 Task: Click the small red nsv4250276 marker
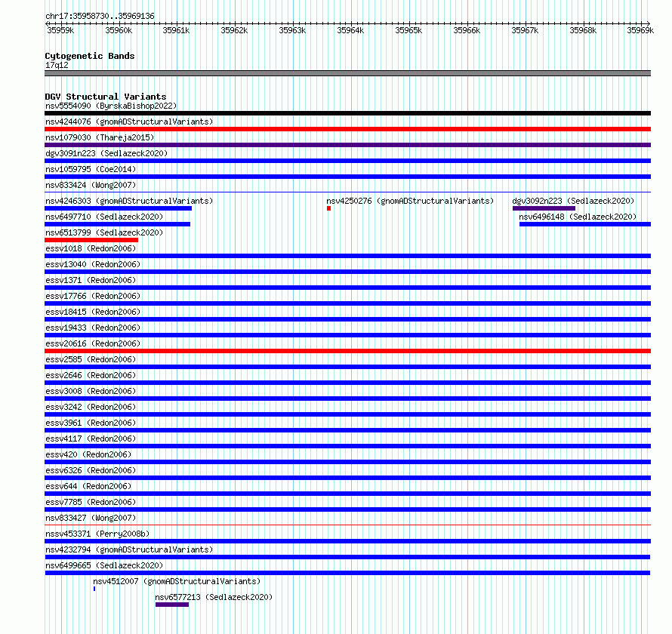pos(328,208)
